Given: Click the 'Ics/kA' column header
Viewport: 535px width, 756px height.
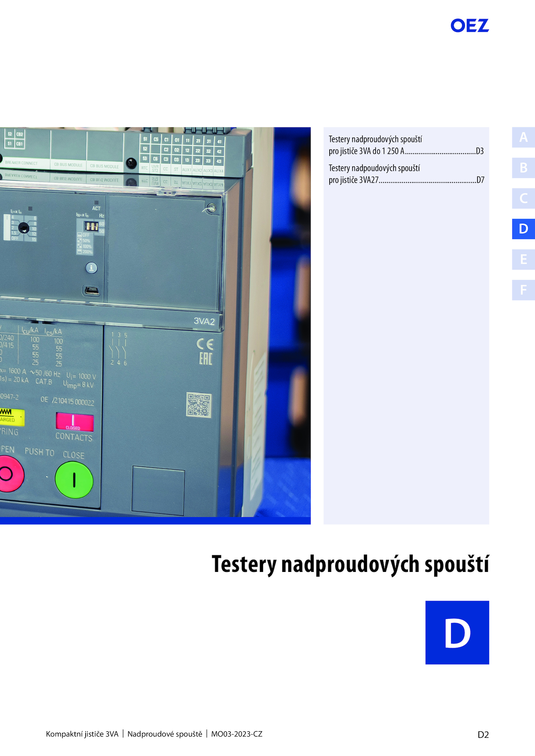Looking at the screenshot, I should [53, 332].
